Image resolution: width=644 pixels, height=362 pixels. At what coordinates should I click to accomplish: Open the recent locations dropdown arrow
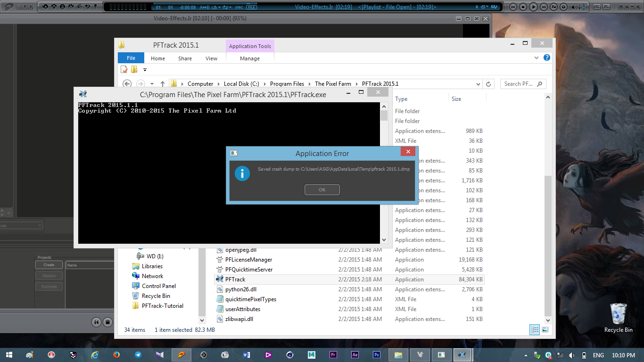coord(152,84)
